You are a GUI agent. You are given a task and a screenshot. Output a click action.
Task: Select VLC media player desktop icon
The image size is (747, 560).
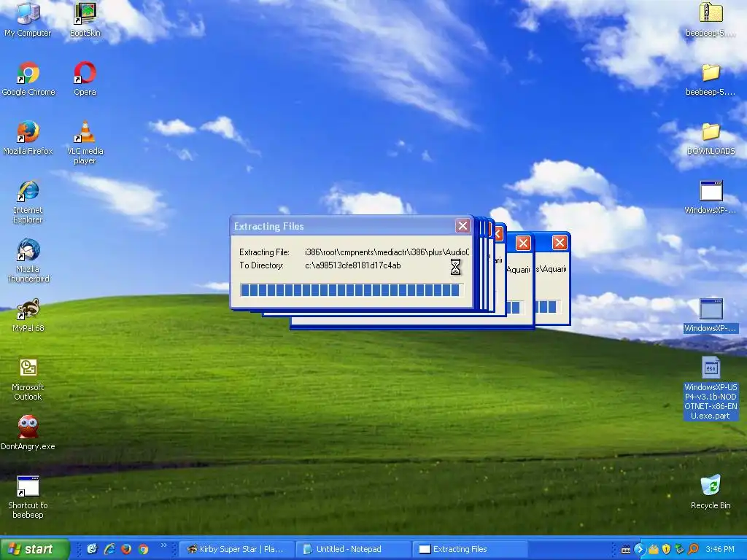[85, 143]
